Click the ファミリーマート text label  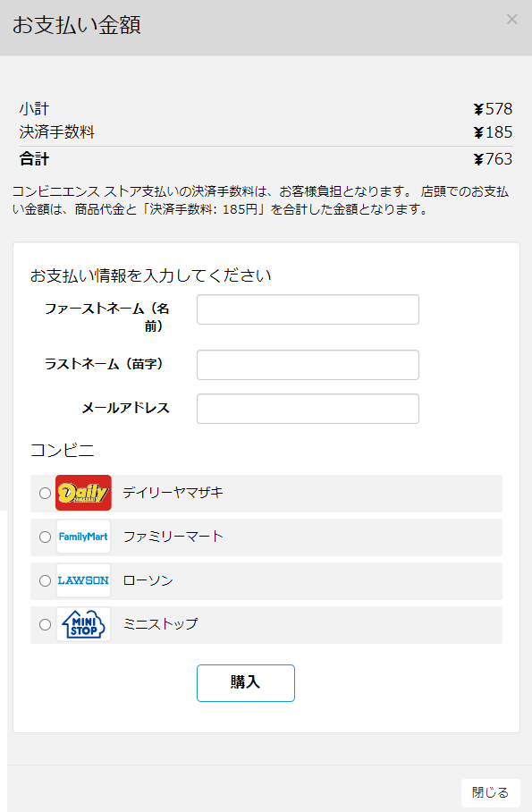pos(173,537)
